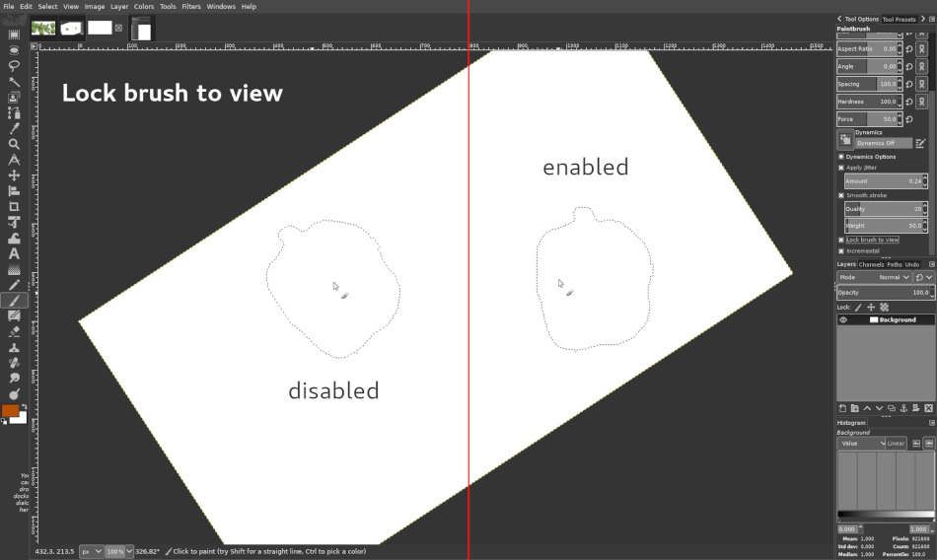
Task: Create a new layer
Action: point(842,408)
